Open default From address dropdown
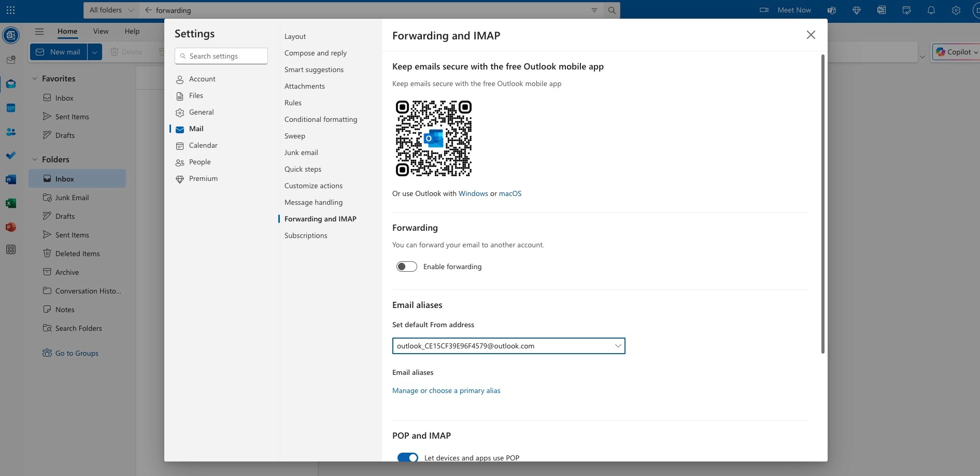 [x=509, y=346]
